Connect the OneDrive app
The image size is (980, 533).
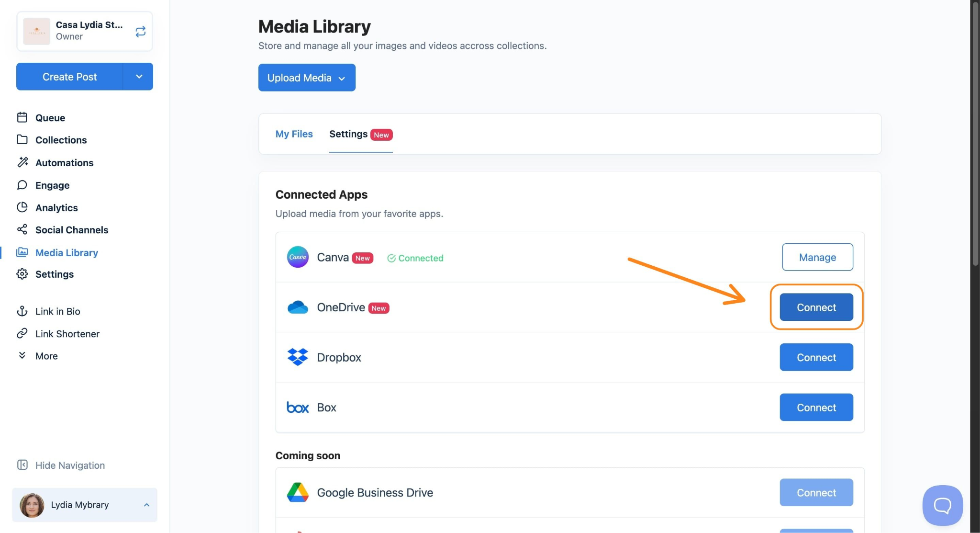click(816, 307)
